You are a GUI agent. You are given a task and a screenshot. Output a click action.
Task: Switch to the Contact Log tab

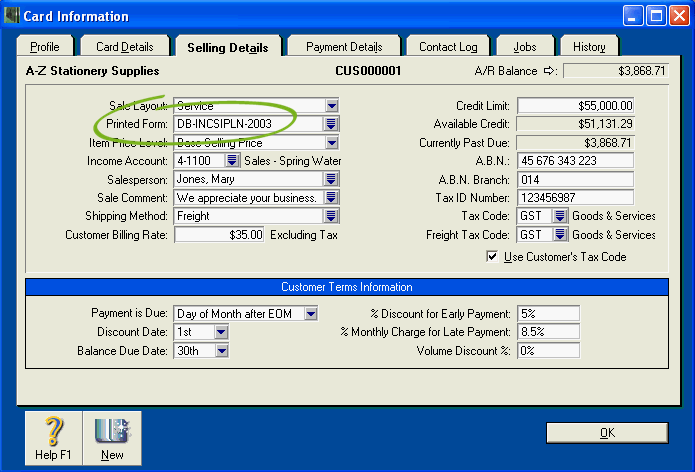448,47
